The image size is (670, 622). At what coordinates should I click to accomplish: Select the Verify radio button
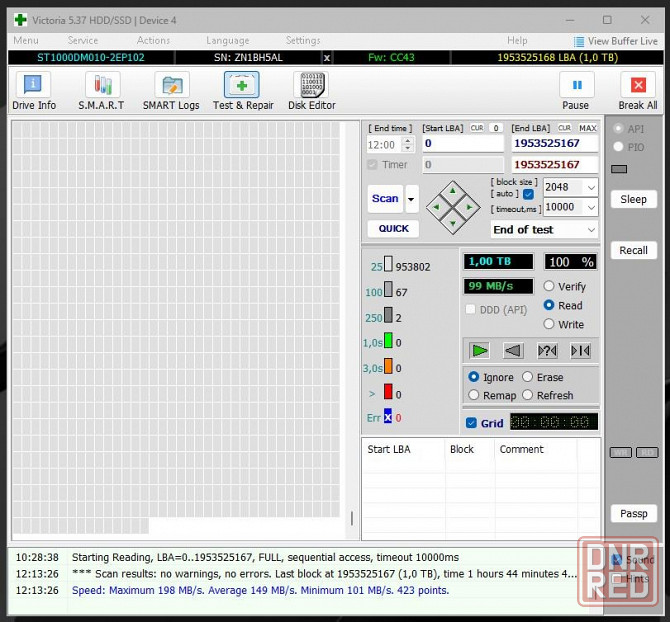[549, 287]
